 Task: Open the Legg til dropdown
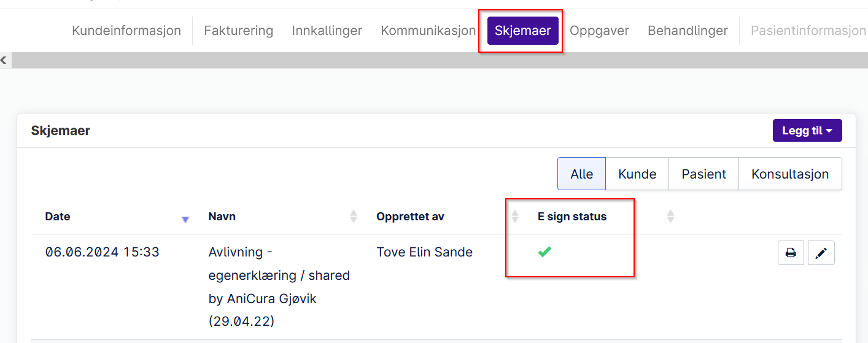pyautogui.click(x=807, y=131)
